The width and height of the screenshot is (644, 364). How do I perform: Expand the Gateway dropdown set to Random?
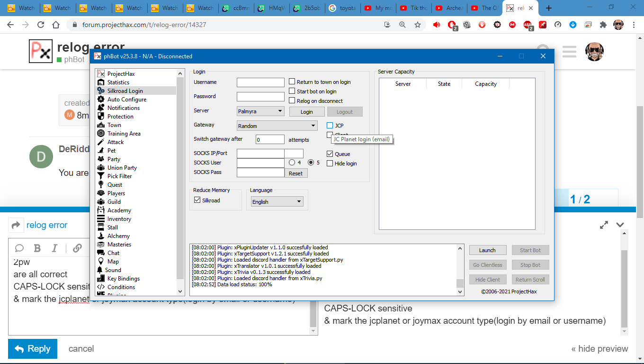pos(277,126)
